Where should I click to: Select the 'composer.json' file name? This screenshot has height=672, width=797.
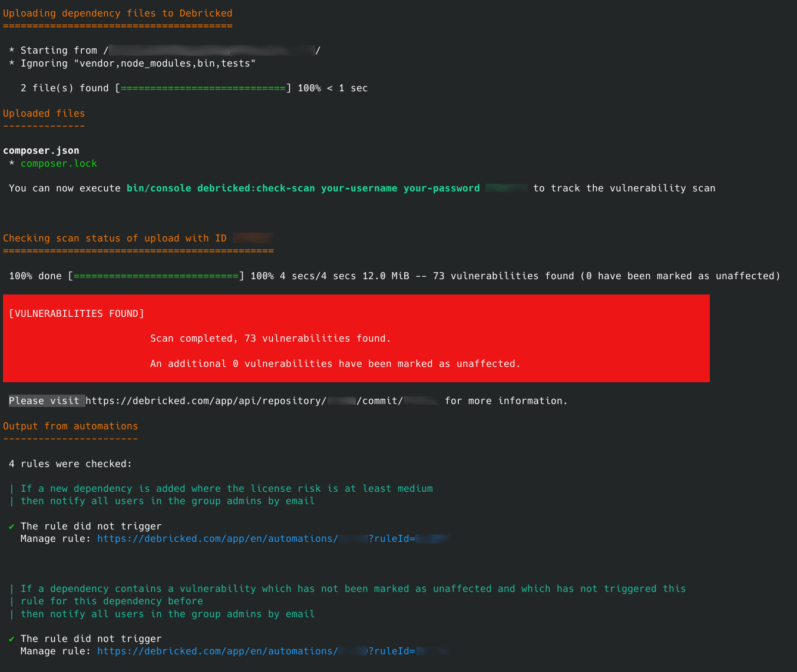pyautogui.click(x=41, y=150)
